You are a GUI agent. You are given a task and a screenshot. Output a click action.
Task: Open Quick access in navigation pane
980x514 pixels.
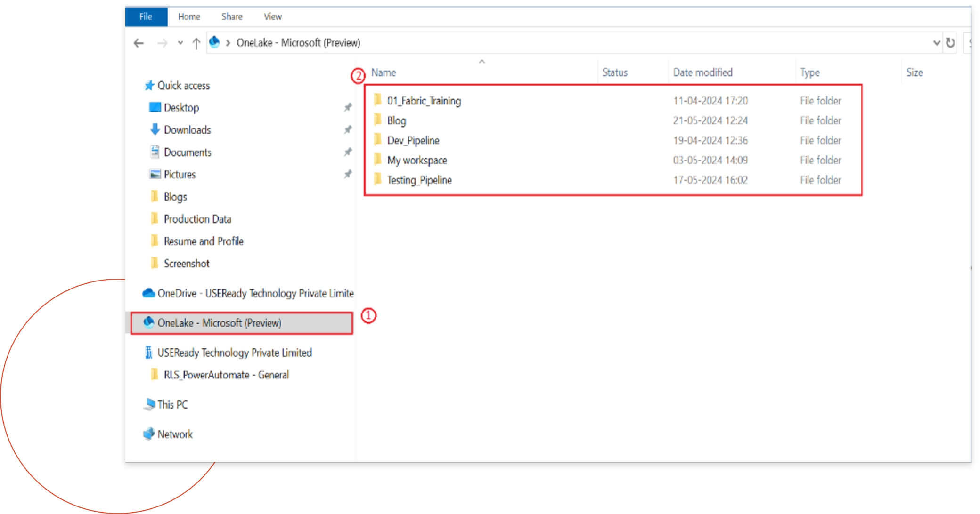[183, 86]
